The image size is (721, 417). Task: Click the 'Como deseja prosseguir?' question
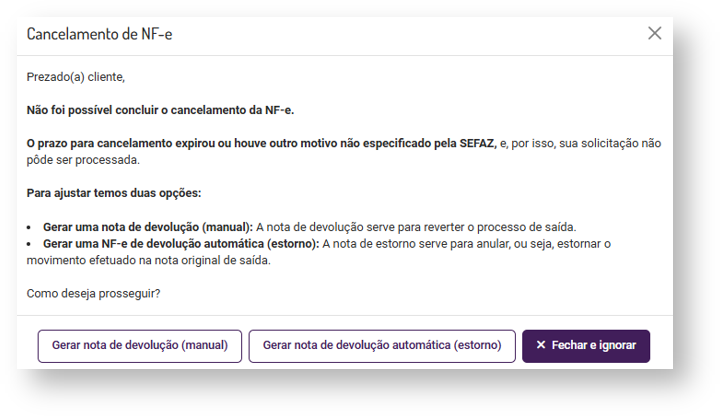(94, 294)
